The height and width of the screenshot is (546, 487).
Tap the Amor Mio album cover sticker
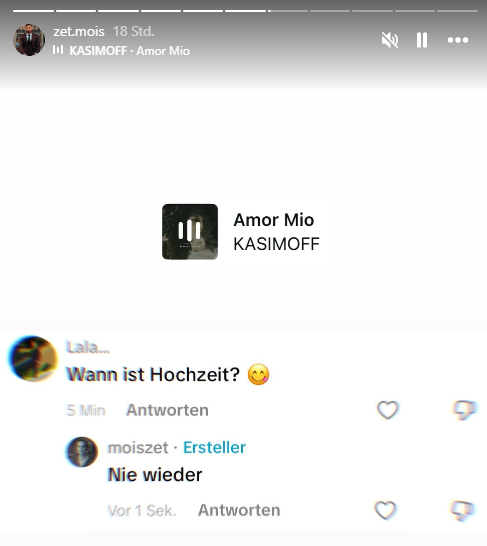tap(190, 232)
